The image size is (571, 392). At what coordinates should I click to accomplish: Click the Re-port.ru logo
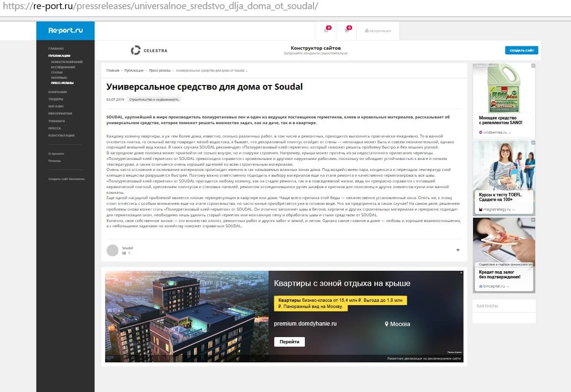[x=65, y=31]
